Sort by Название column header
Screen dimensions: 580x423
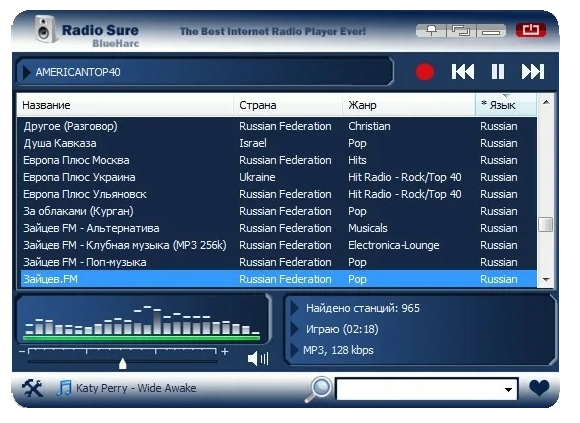coord(125,105)
